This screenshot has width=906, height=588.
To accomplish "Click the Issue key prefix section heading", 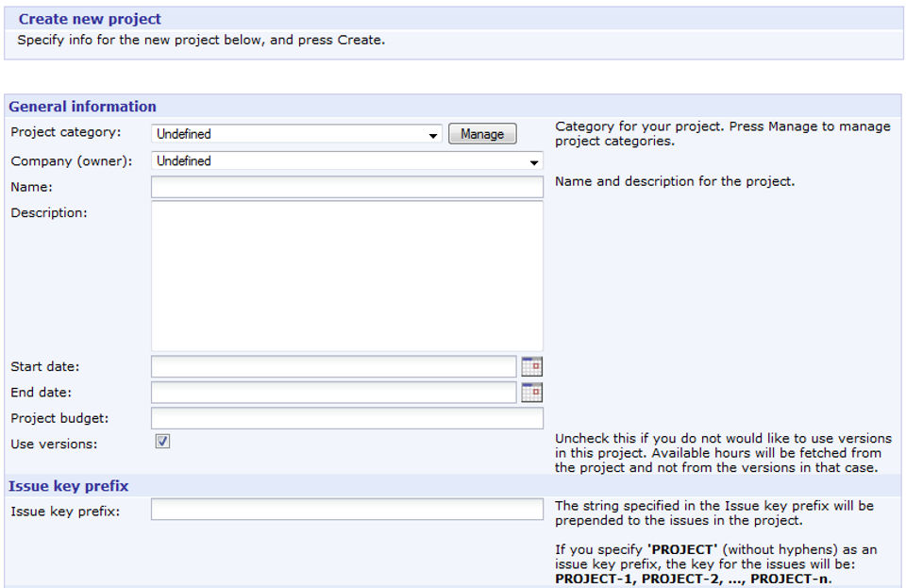I will tap(69, 486).
